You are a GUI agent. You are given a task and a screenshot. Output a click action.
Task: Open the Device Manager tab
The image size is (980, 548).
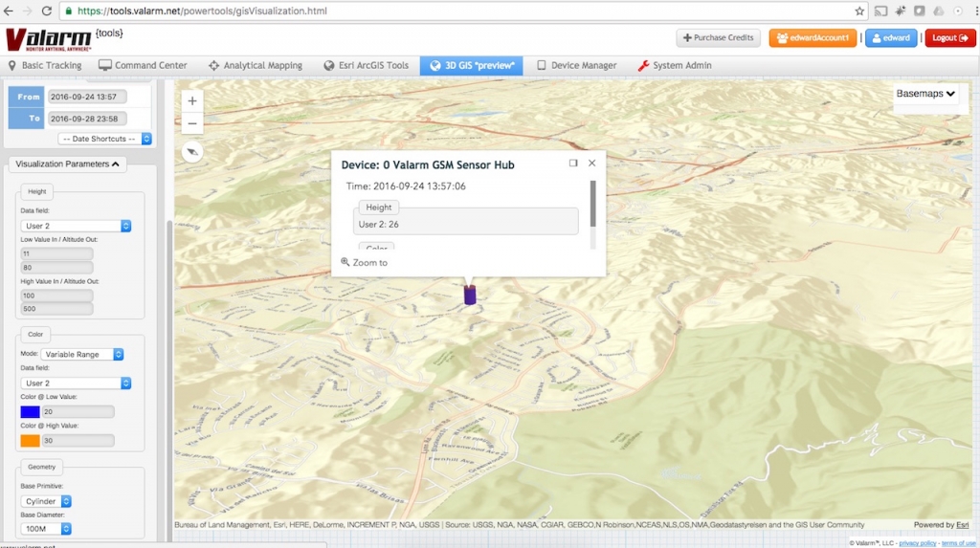click(x=576, y=65)
